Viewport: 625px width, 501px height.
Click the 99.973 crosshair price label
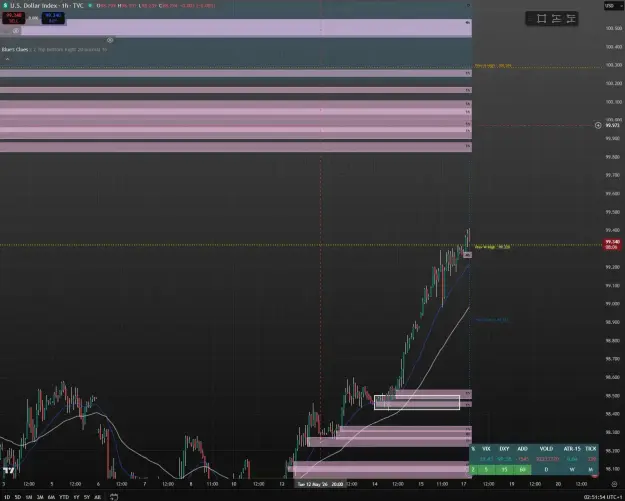tap(612, 125)
